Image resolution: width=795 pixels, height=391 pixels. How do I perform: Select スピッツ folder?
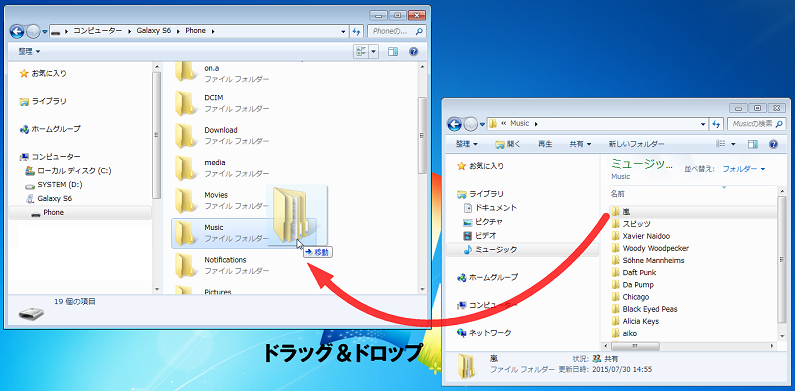click(x=631, y=224)
